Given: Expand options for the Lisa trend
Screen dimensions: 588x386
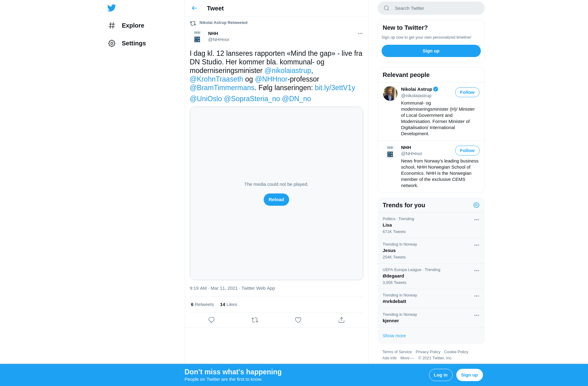Looking at the screenshot, I should point(477,220).
